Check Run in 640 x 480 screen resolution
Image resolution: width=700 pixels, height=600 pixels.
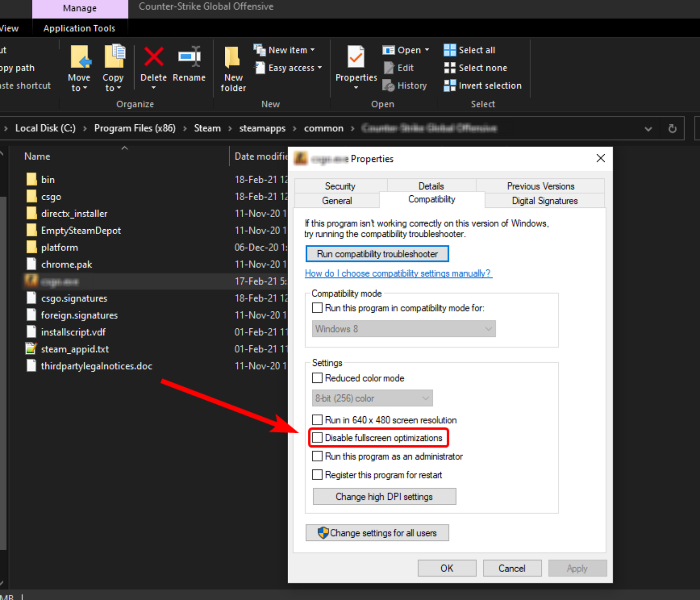point(317,420)
